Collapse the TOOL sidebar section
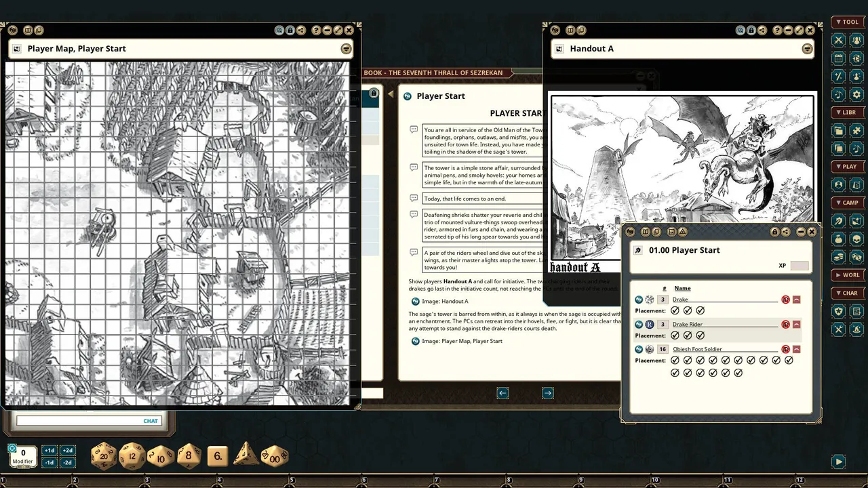 [x=848, y=22]
